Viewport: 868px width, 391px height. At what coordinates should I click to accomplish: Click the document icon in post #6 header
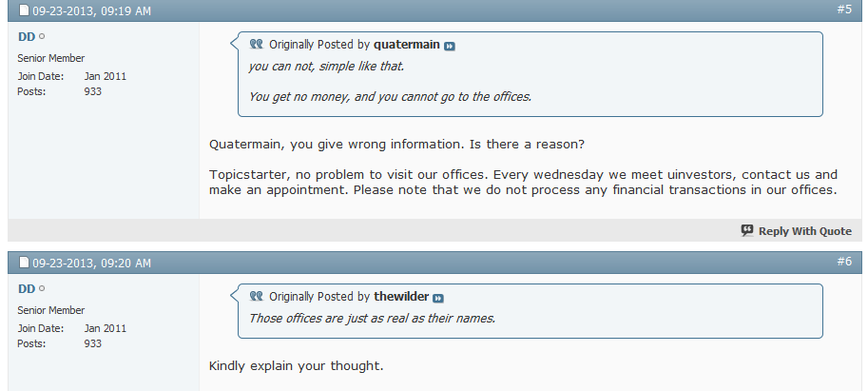click(25, 263)
